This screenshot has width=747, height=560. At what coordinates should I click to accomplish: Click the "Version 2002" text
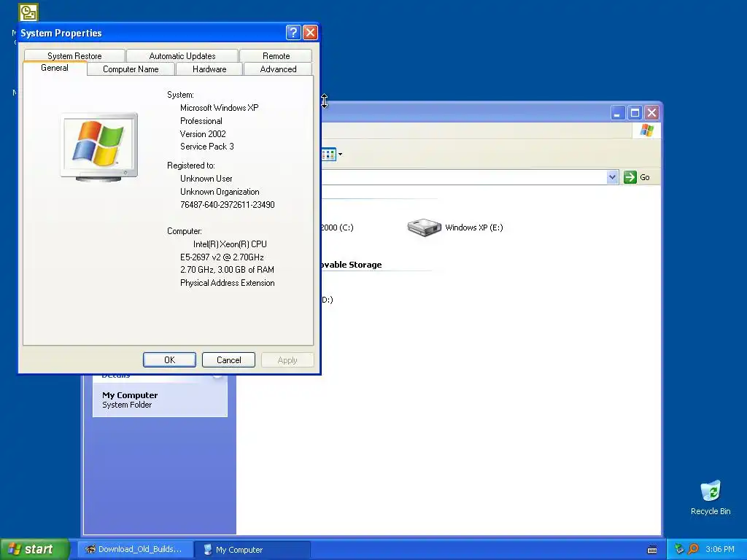(203, 134)
